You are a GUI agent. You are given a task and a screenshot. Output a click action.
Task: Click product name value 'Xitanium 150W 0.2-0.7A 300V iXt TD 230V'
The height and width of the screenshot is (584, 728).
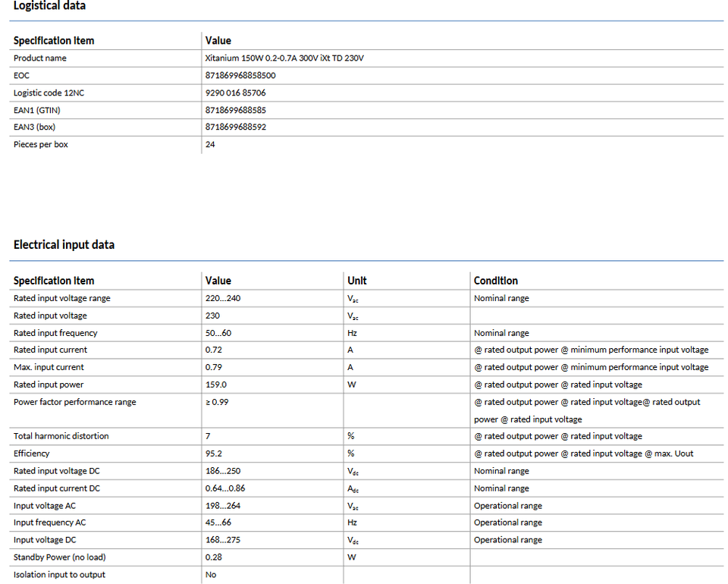coord(284,58)
